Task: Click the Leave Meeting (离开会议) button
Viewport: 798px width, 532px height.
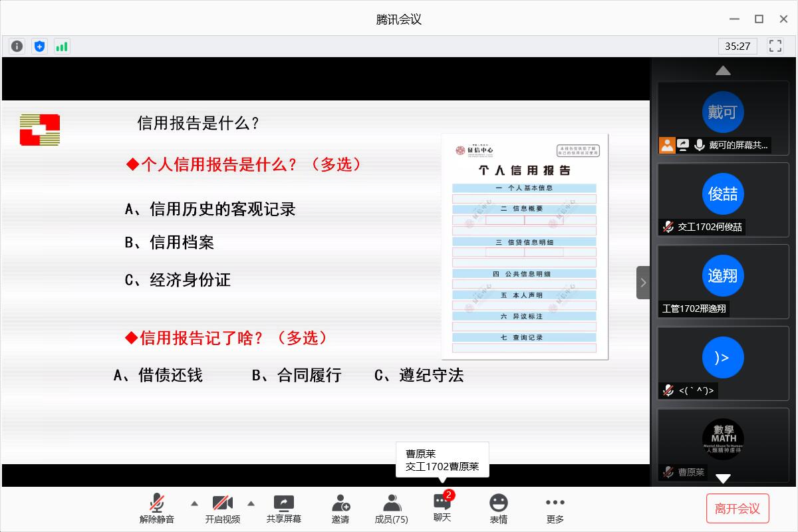Action: pyautogui.click(x=737, y=509)
